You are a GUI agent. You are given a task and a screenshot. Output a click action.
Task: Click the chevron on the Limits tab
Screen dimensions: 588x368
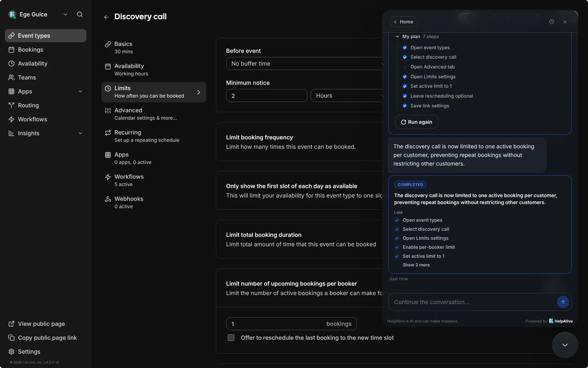coord(198,92)
